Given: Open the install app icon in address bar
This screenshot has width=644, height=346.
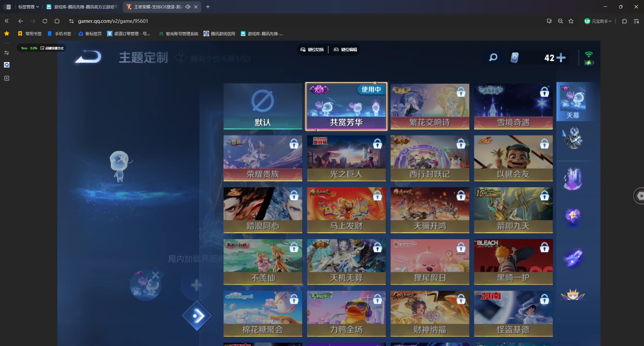Looking at the screenshot, I should 549,21.
